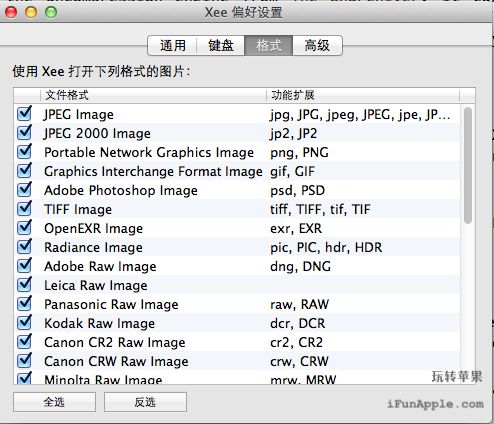Click the 'dng, DNG' extension cell

point(300,267)
